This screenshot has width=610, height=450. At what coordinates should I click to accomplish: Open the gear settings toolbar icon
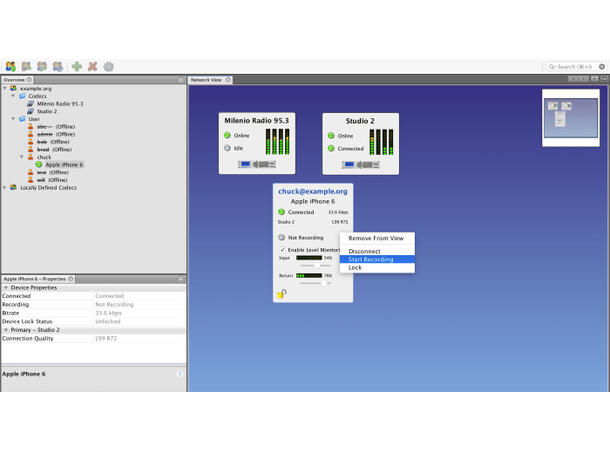(109, 67)
